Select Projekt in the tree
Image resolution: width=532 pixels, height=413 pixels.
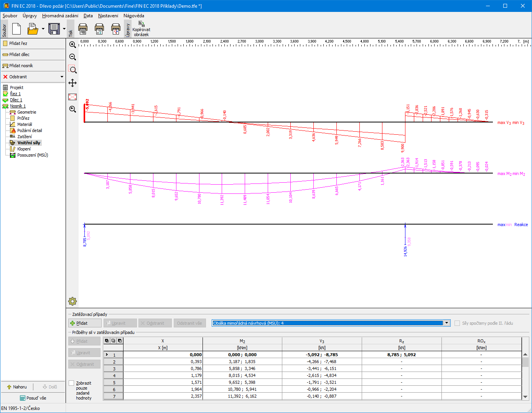pyautogui.click(x=16, y=88)
